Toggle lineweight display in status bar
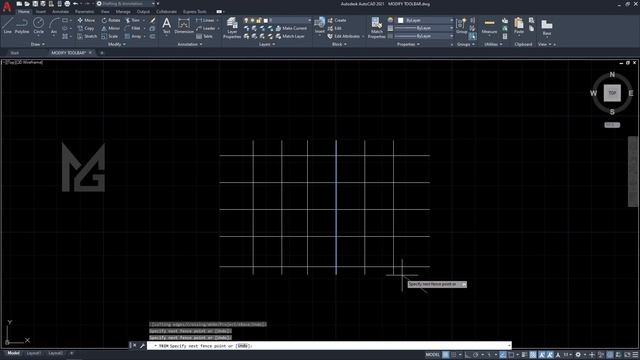 pyautogui.click(x=524, y=355)
